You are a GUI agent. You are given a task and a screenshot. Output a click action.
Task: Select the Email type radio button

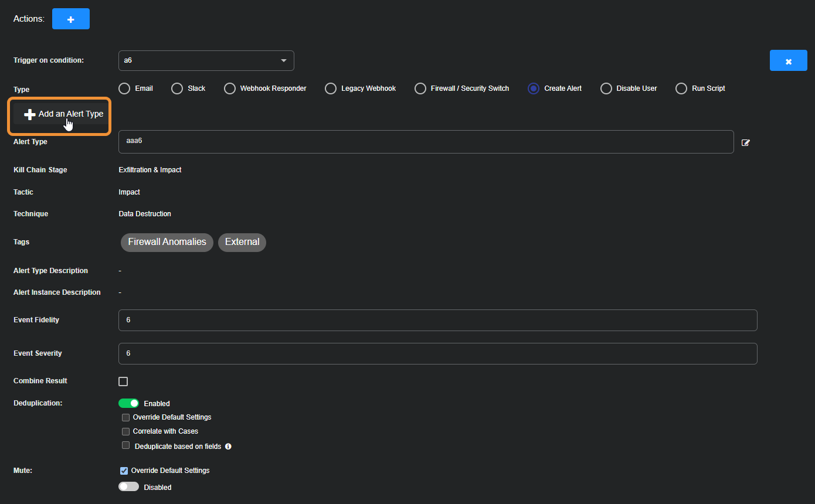pos(124,88)
